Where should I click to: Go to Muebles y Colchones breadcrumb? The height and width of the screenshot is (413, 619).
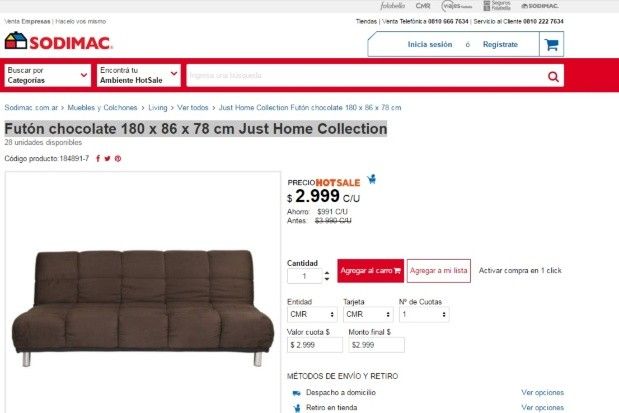click(x=102, y=107)
